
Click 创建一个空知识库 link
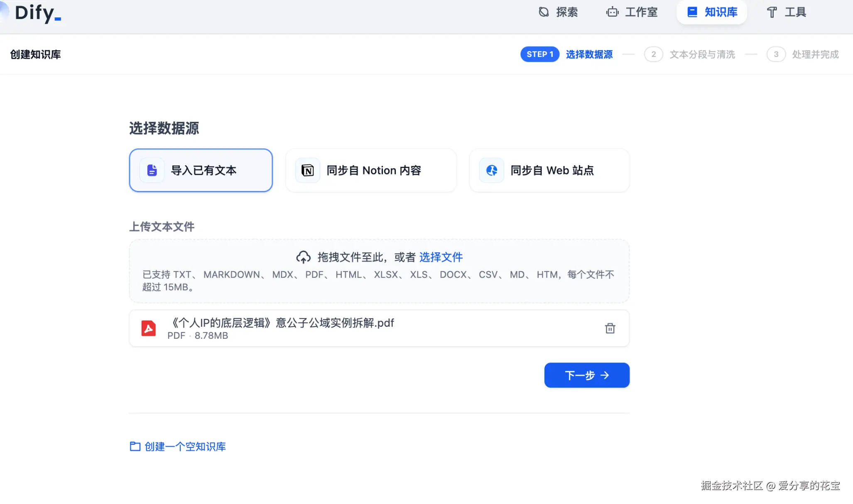click(x=185, y=447)
